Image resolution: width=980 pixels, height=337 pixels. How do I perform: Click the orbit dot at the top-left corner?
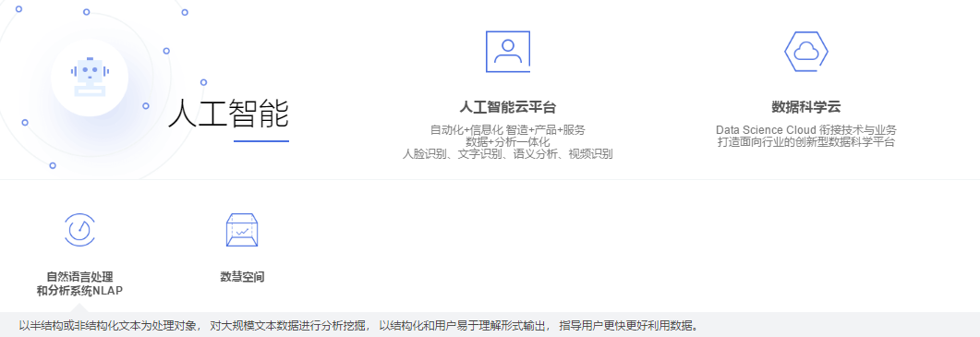click(x=18, y=8)
